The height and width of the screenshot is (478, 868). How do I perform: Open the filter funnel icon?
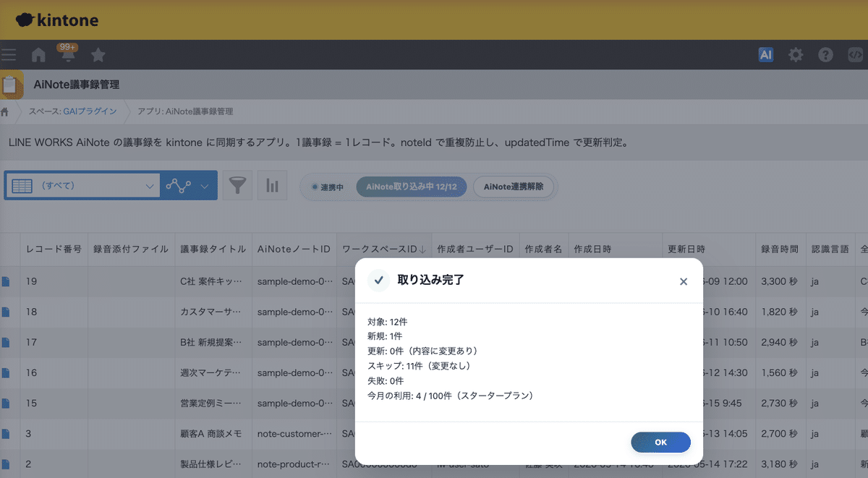(237, 186)
